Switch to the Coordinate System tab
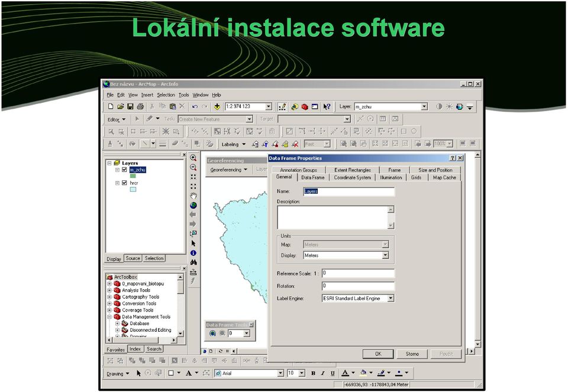Image resolution: width=568 pixels, height=392 pixels. 352,177
